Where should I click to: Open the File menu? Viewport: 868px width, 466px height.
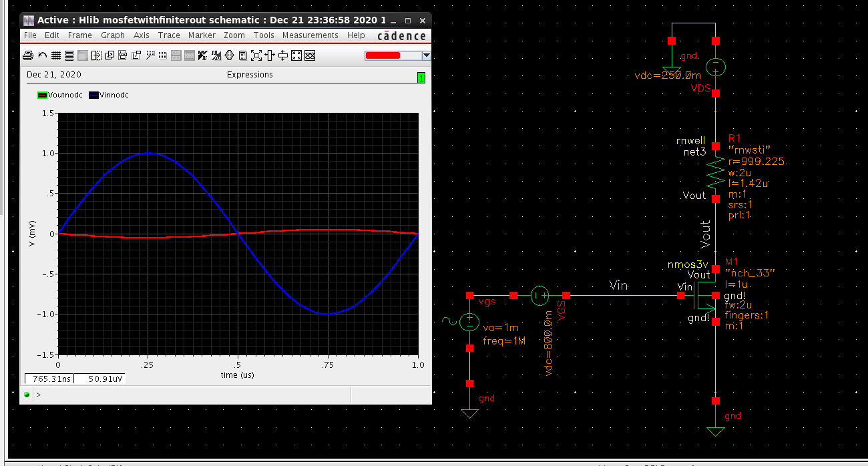click(30, 35)
